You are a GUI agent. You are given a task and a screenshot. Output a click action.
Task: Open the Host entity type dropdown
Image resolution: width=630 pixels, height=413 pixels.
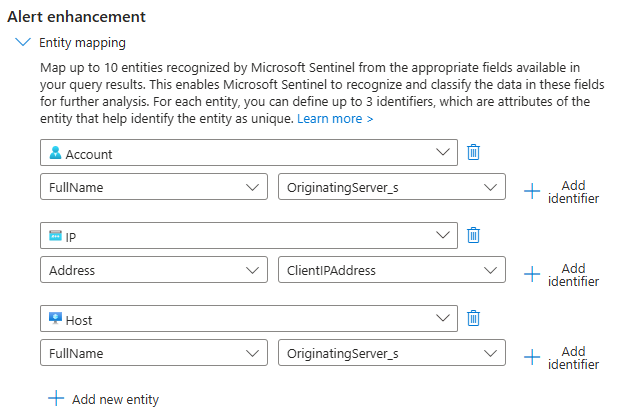(x=249, y=319)
